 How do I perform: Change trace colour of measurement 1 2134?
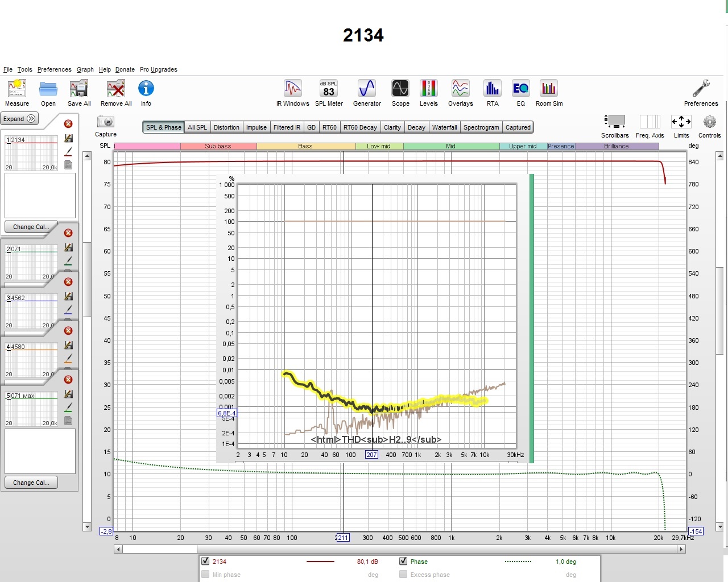(x=68, y=152)
